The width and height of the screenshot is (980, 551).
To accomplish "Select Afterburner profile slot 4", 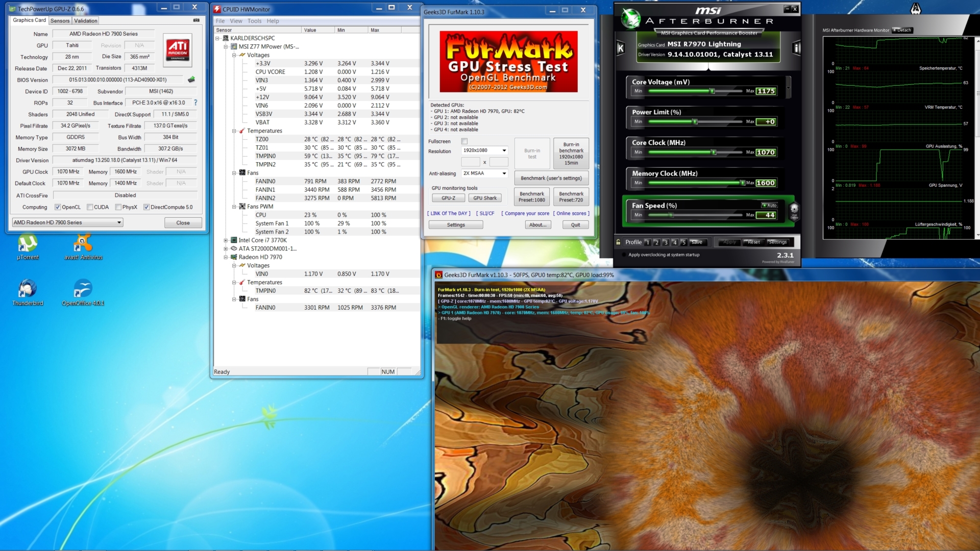I will tap(675, 242).
